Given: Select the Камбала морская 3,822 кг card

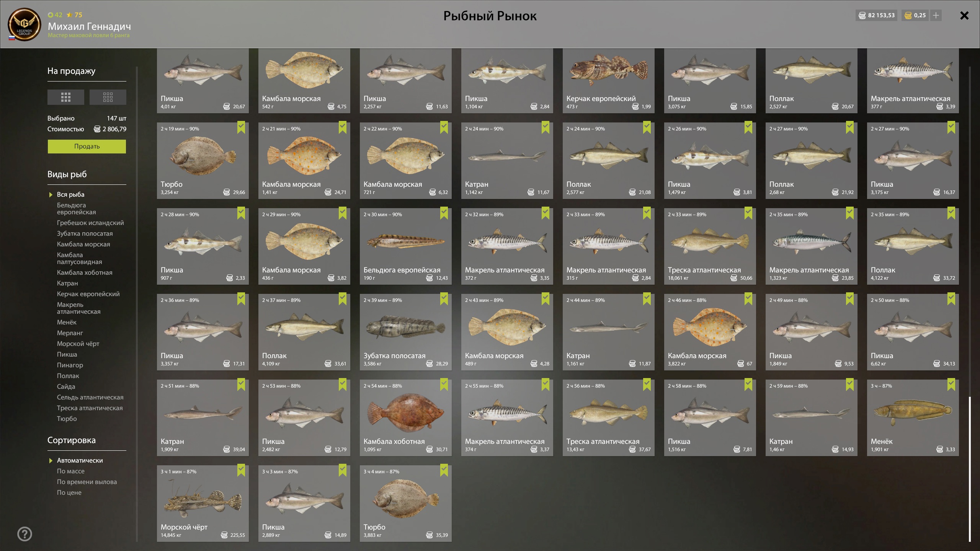Looking at the screenshot, I should point(710,332).
